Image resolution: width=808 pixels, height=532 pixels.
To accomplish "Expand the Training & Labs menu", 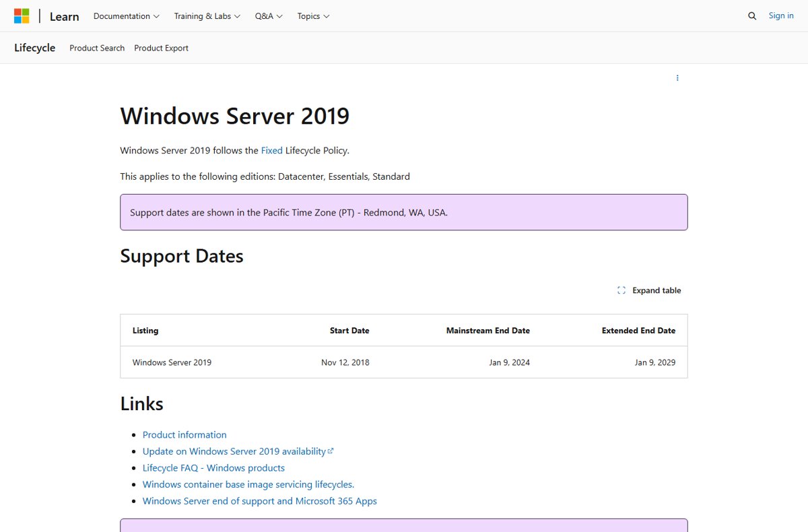I will (207, 16).
